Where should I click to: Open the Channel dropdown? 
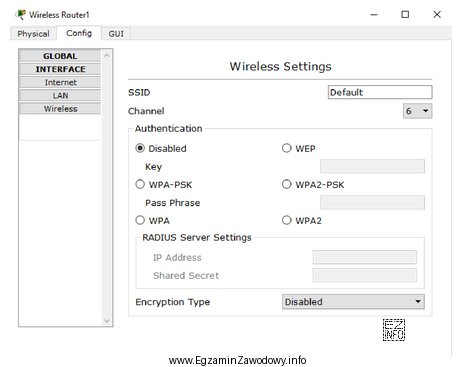click(x=418, y=111)
